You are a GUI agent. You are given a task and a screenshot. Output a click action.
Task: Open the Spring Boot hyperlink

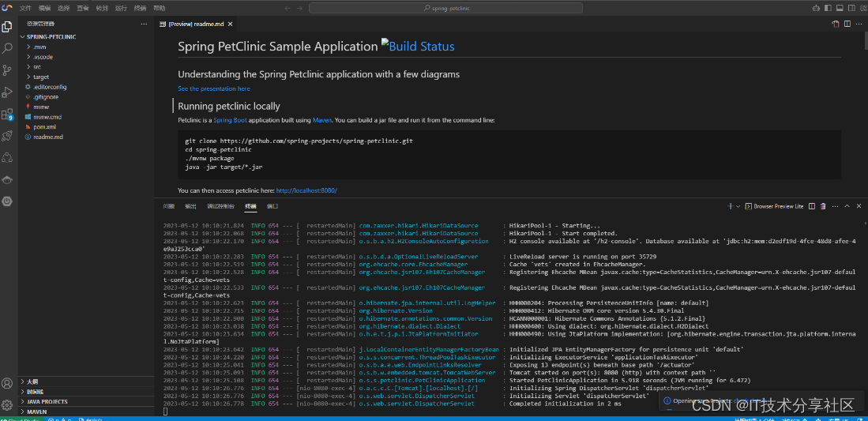tap(231, 120)
